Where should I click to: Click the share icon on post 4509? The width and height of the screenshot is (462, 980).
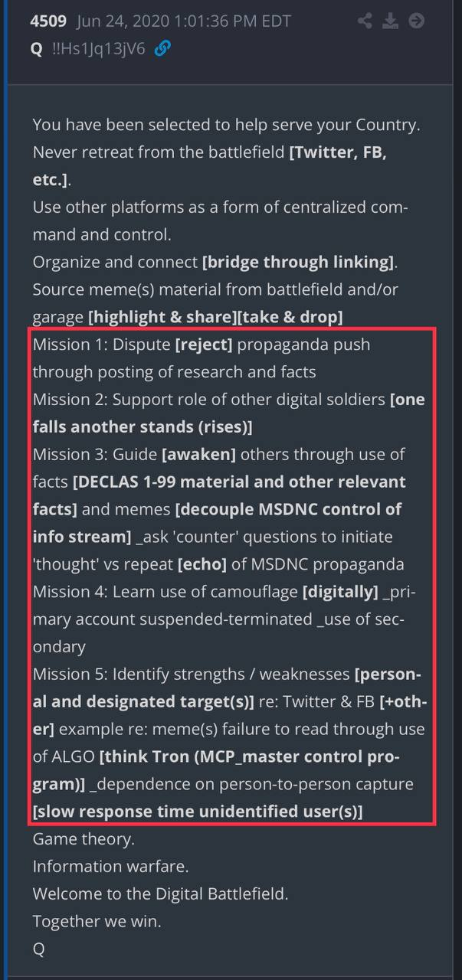point(365,21)
